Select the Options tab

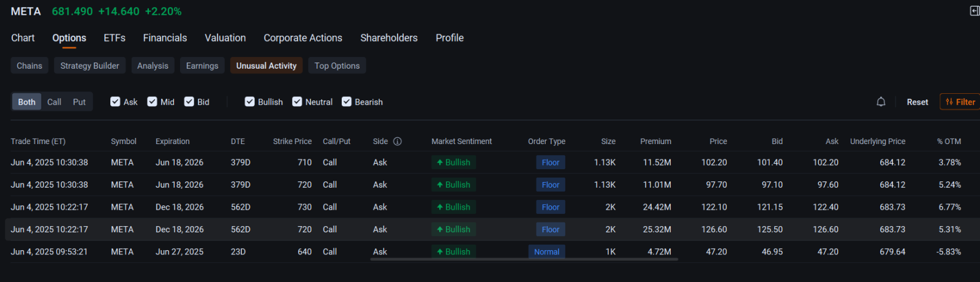click(69, 38)
